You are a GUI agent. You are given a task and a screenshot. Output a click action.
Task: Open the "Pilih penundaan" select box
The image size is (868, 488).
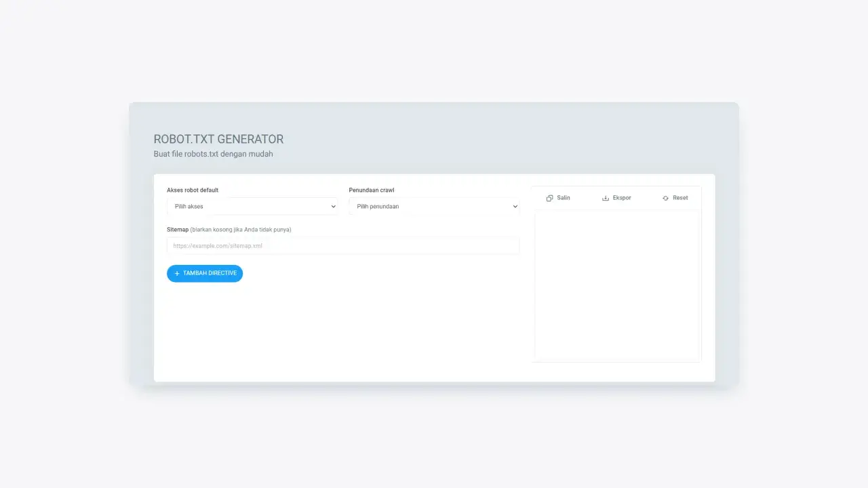coord(433,207)
